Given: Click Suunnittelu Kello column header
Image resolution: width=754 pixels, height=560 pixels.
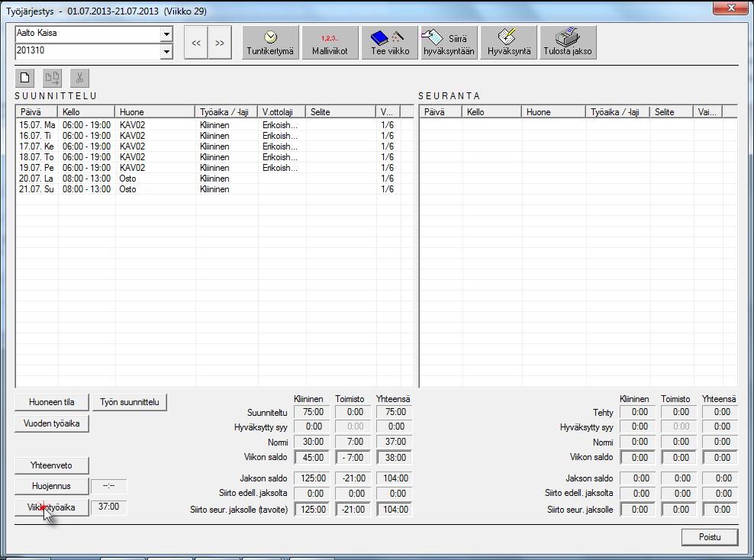Looking at the screenshot, I should pos(86,112).
